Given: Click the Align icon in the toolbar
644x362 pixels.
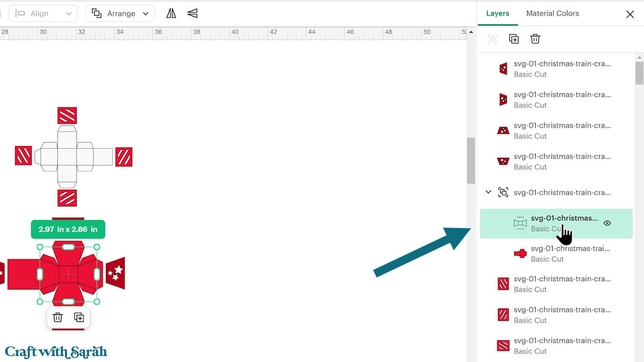Looking at the screenshot, I should 20,13.
